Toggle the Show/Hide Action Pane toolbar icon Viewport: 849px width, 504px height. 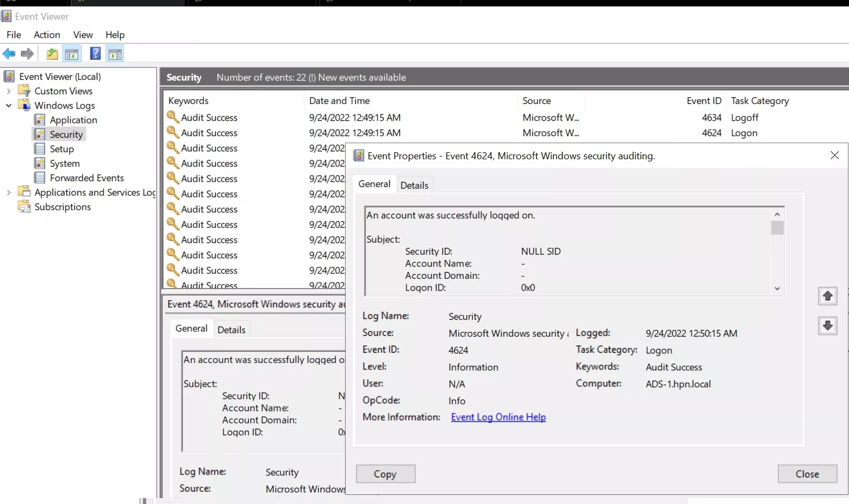point(115,54)
